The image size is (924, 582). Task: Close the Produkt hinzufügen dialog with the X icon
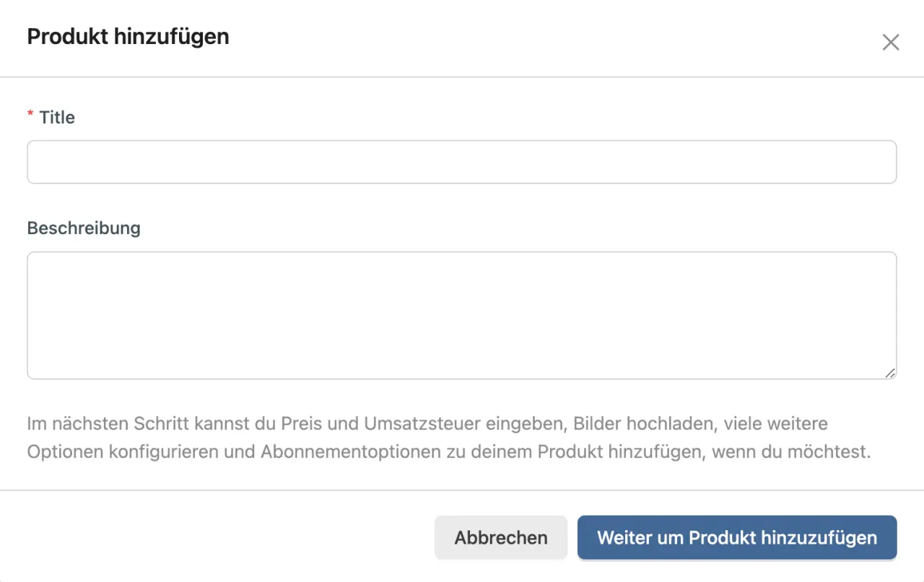(891, 43)
